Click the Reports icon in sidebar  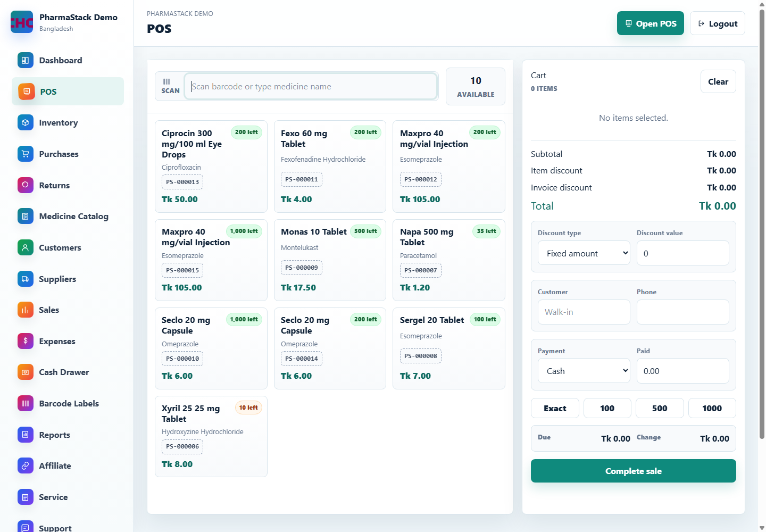(25, 435)
